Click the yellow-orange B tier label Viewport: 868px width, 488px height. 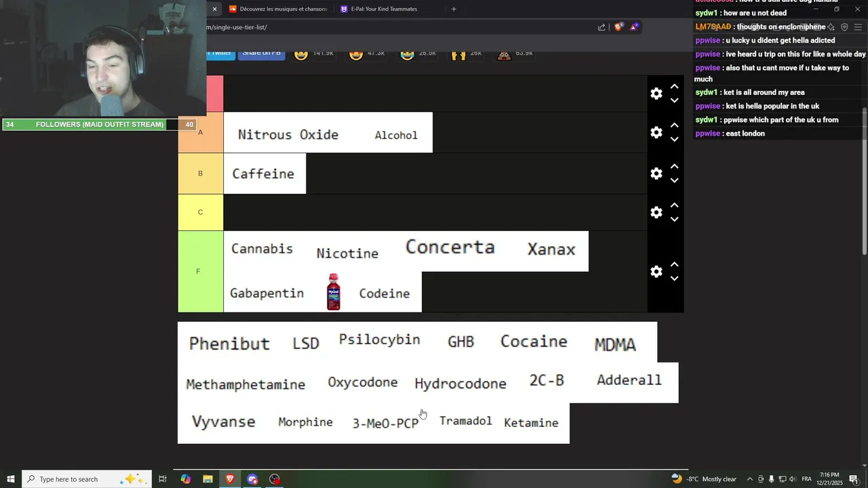[200, 174]
